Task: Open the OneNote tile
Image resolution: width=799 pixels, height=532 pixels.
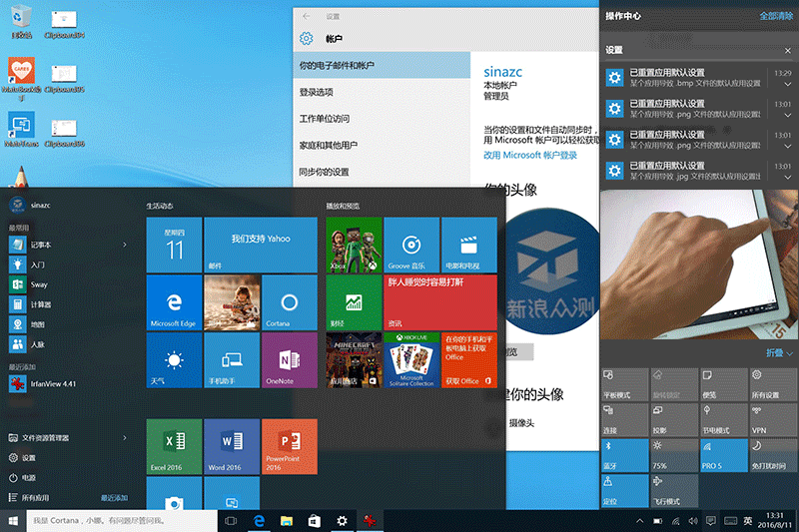Action: [x=289, y=360]
